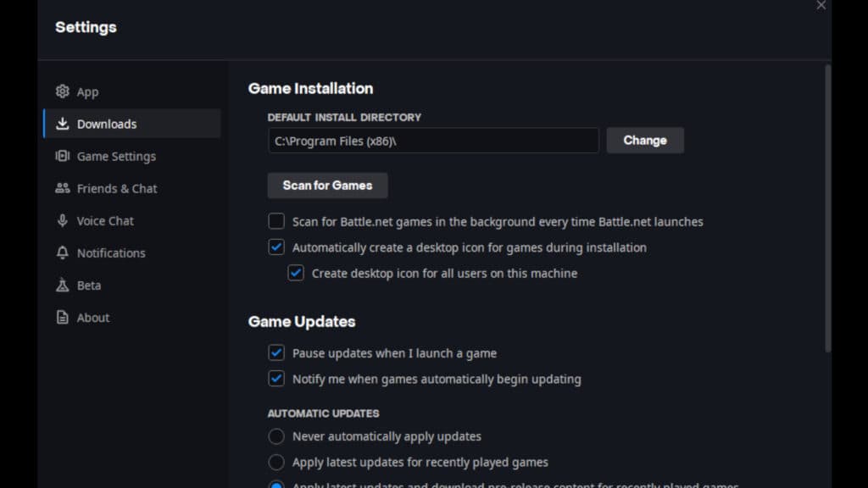Click the flask icon beside Beta
Viewport: 868px width, 488px height.
(x=62, y=286)
